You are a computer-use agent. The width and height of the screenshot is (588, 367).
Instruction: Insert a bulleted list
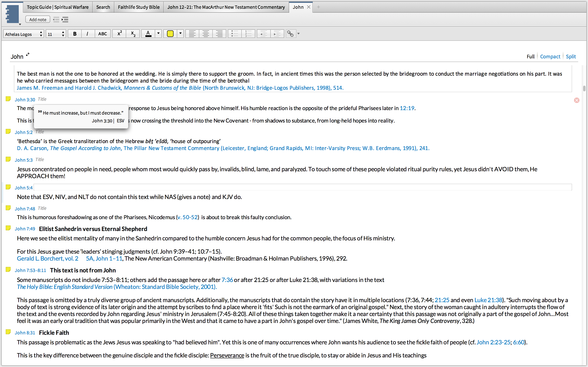click(x=235, y=34)
